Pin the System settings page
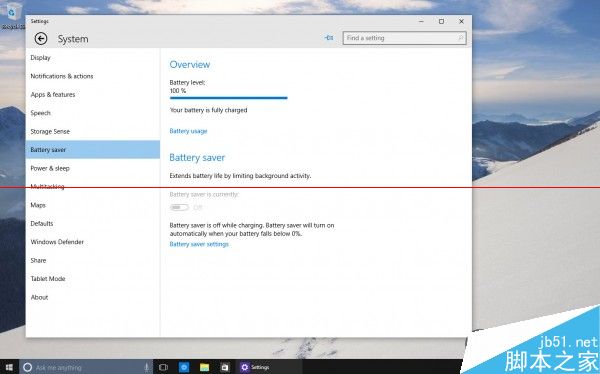Screen dimensions: 600x374 [329, 38]
